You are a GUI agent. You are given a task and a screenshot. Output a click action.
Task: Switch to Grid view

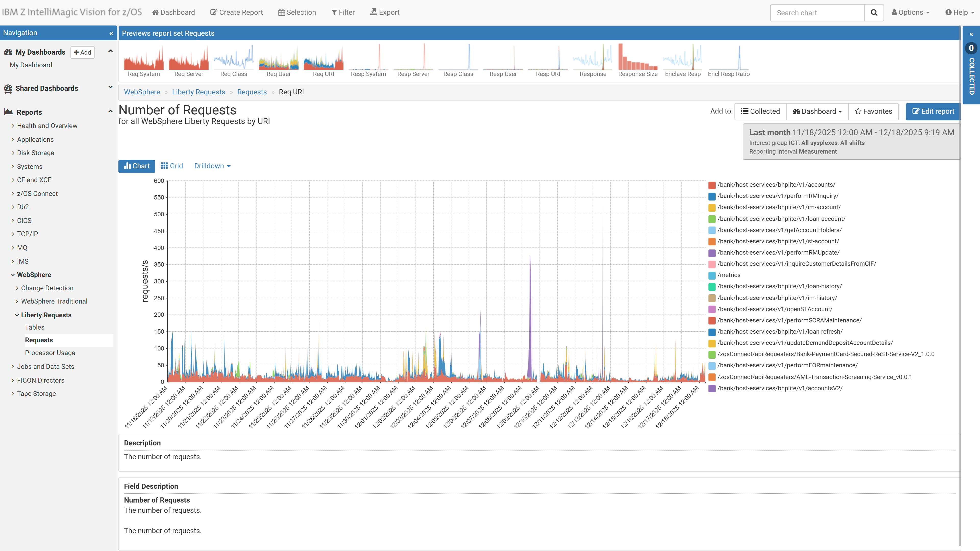click(x=171, y=166)
